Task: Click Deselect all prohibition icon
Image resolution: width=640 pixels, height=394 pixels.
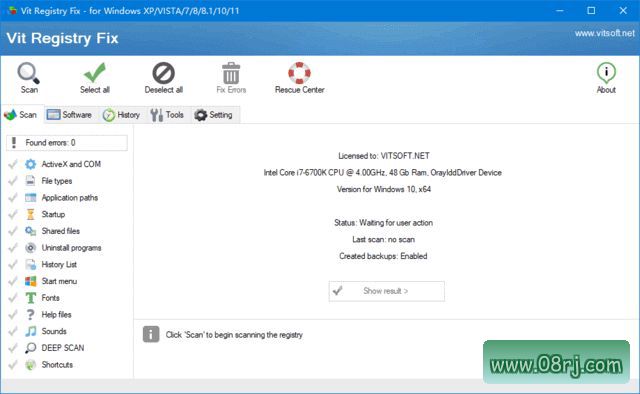Action: coord(164,73)
